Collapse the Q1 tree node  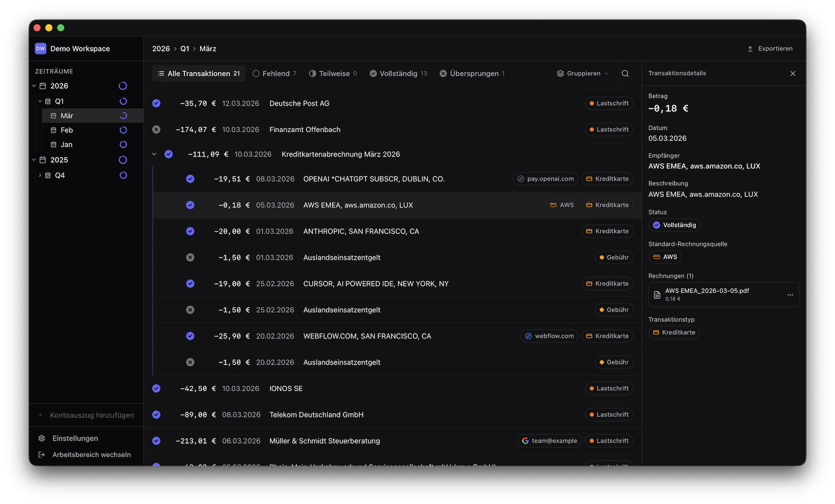40,101
